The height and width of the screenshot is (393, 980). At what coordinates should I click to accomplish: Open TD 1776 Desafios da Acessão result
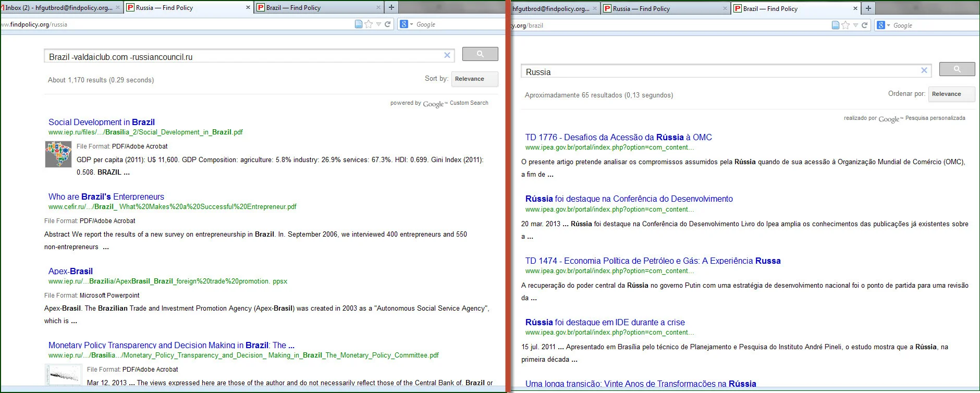click(618, 137)
